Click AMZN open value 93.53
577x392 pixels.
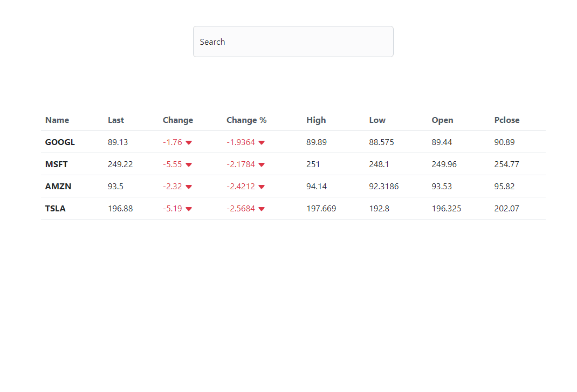coord(442,186)
